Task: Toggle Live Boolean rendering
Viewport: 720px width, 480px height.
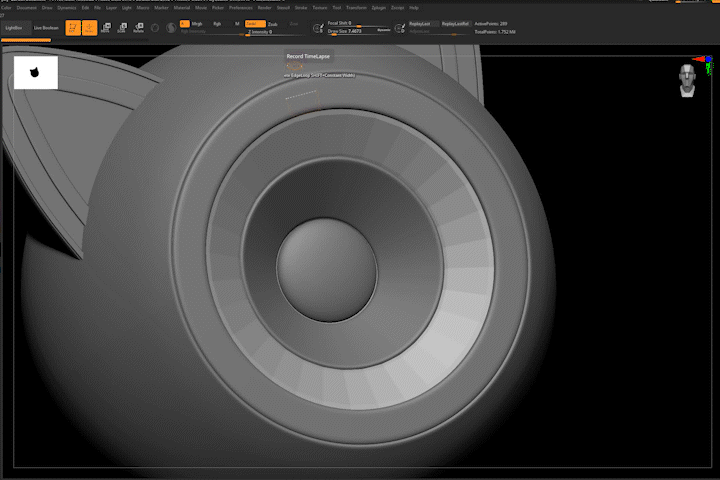Action: (x=46, y=28)
